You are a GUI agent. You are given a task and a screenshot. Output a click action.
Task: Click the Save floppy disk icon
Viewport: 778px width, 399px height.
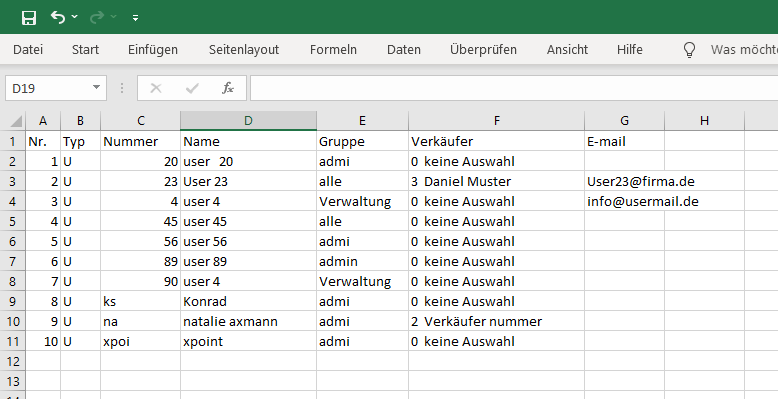click(x=29, y=18)
